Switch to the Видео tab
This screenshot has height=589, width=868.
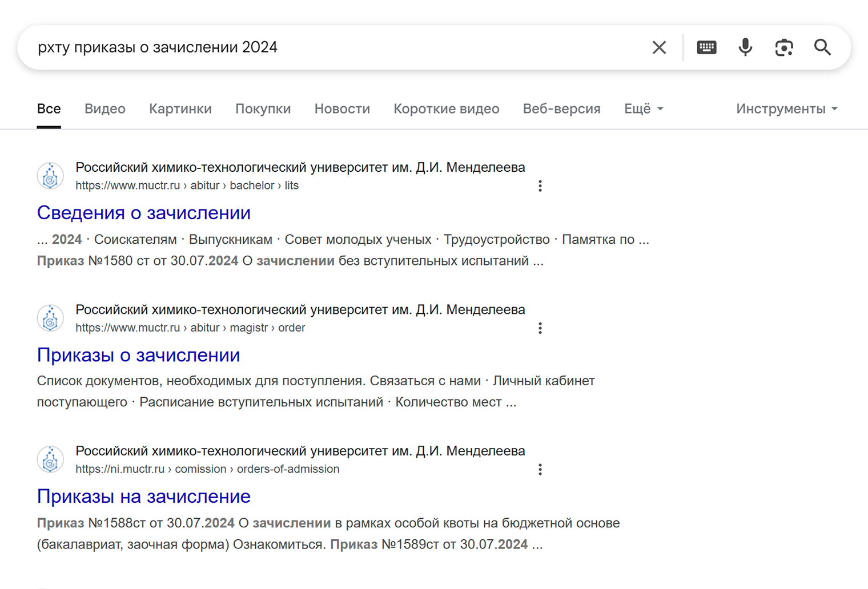tap(105, 109)
